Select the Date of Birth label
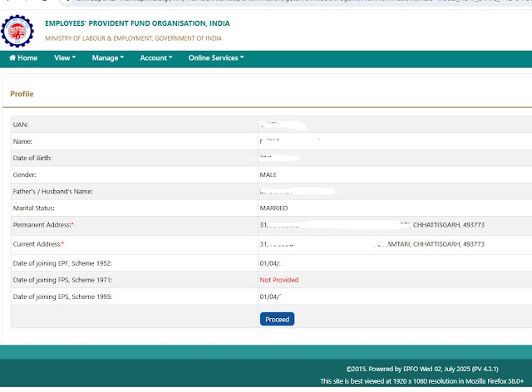 (x=32, y=158)
